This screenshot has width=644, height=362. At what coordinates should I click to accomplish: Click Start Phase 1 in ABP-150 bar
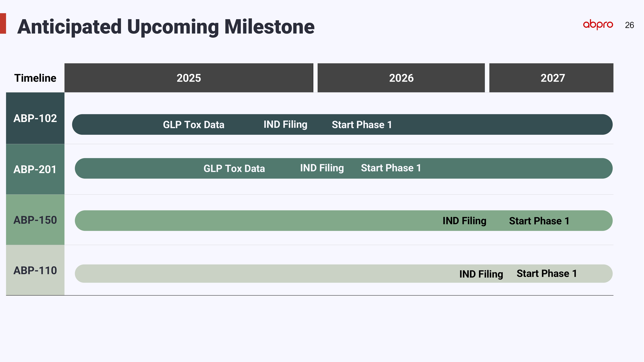coord(539,221)
